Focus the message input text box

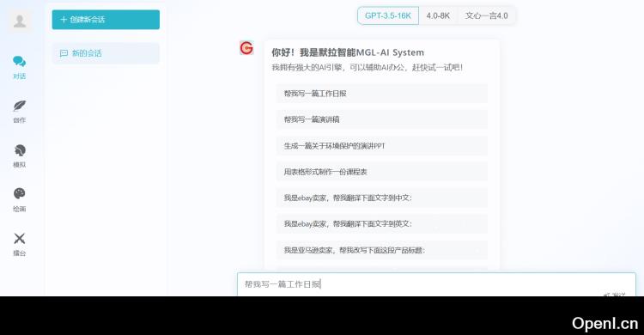(436, 284)
